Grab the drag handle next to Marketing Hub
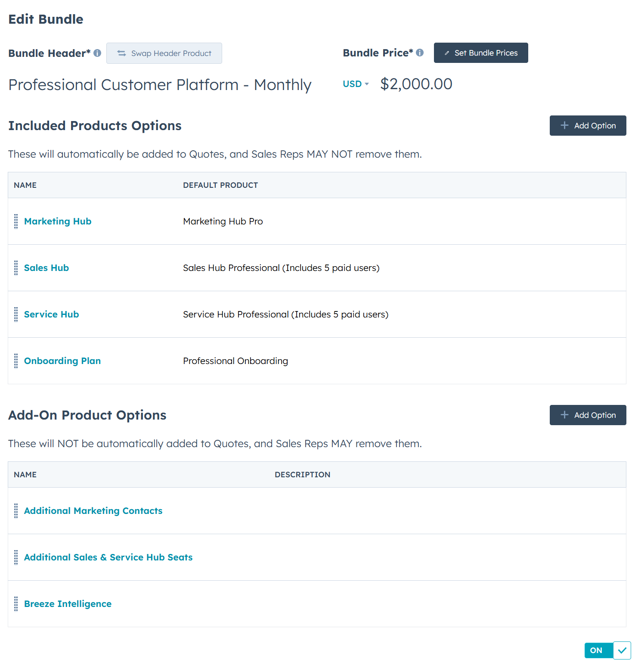 (16, 221)
